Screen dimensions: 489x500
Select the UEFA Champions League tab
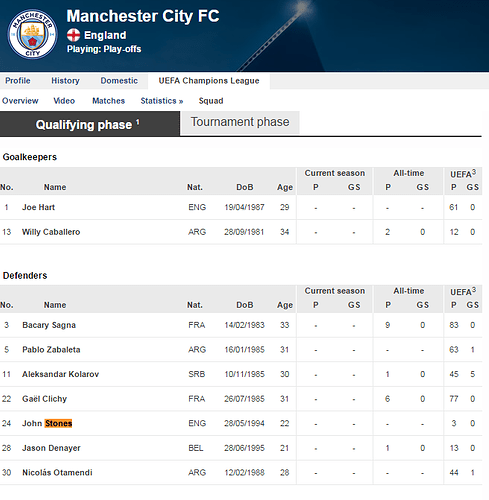tap(209, 81)
